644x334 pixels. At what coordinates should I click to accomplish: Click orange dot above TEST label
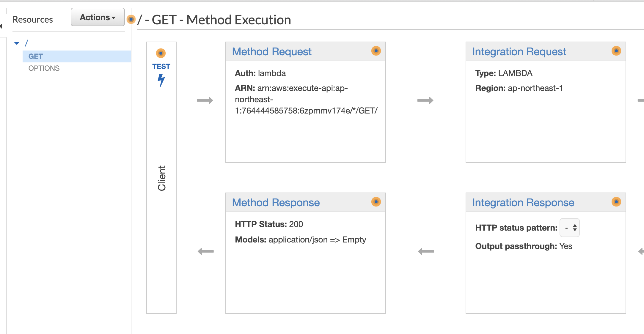click(x=161, y=53)
